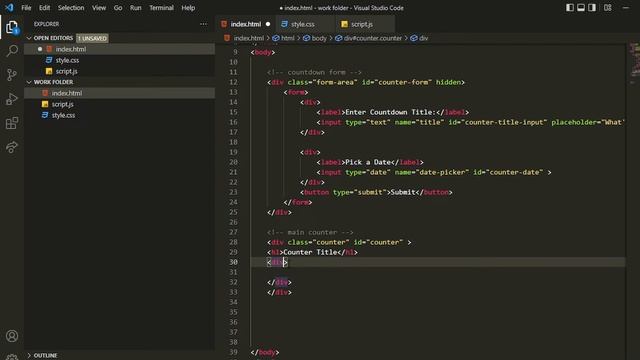The image size is (640, 360).
Task: Open the Run menu
Action: point(136,8)
